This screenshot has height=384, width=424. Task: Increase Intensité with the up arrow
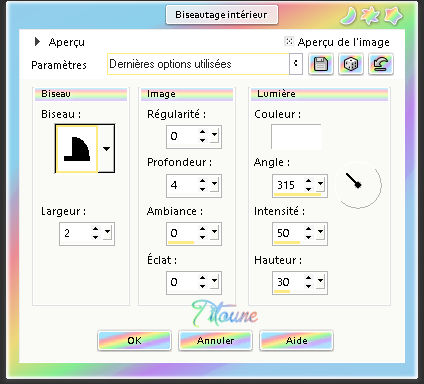pyautogui.click(x=308, y=229)
